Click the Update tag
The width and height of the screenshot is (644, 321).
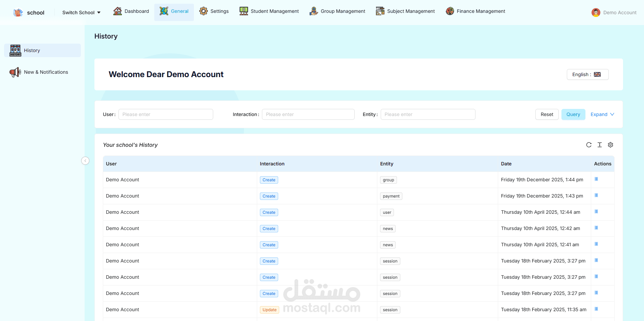[x=269, y=310]
